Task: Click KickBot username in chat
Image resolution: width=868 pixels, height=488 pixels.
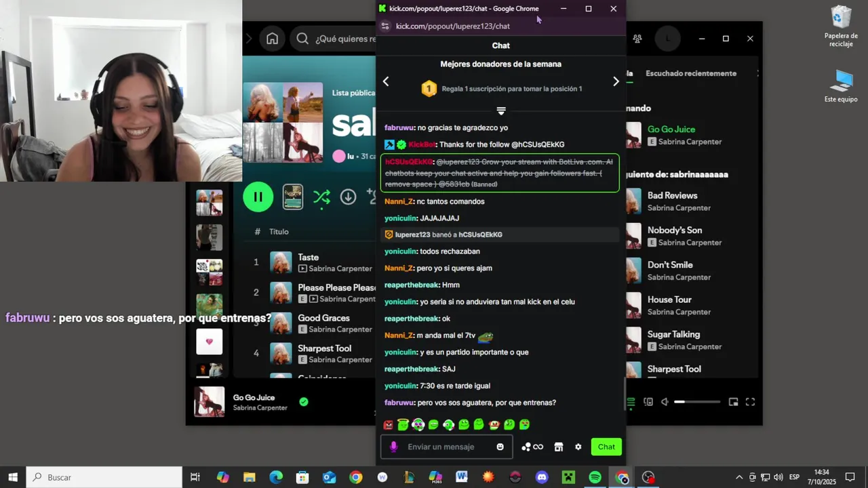Action: pos(421,144)
